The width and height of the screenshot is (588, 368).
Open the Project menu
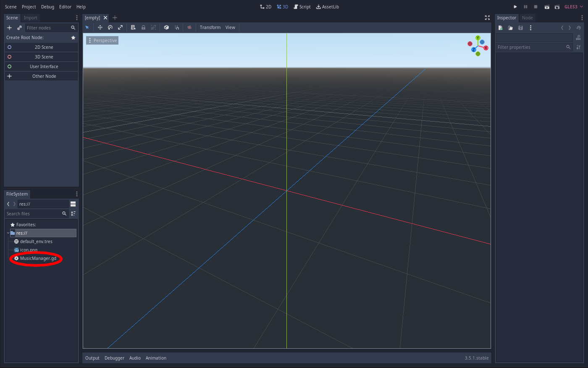(x=29, y=7)
